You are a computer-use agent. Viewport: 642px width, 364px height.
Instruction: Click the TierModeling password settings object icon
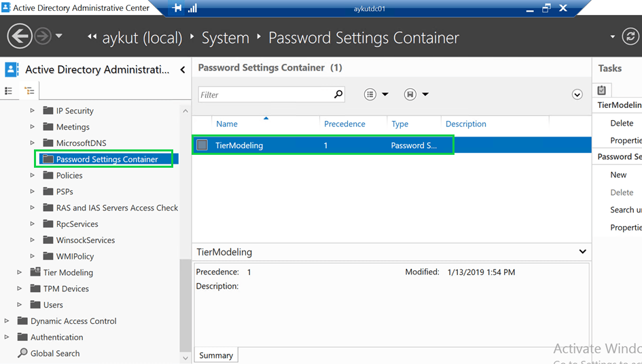coord(202,145)
